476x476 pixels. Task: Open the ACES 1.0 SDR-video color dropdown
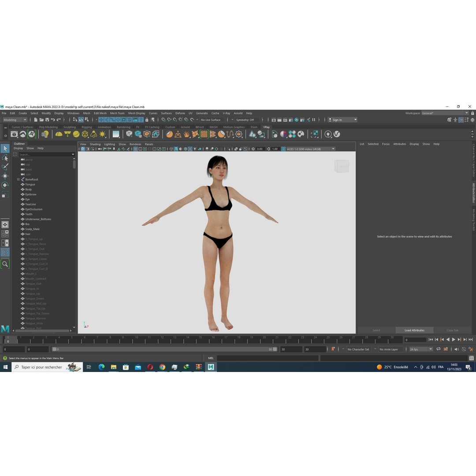311,149
